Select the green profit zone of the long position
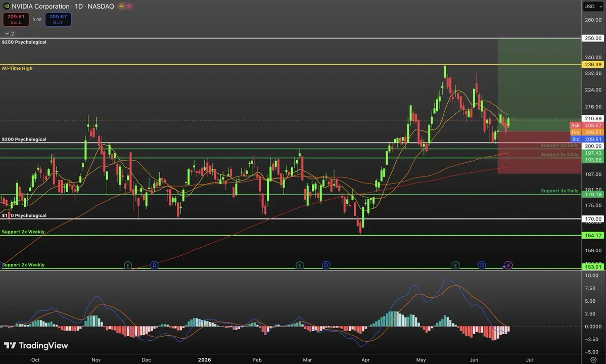The image size is (606, 364). (x=539, y=85)
